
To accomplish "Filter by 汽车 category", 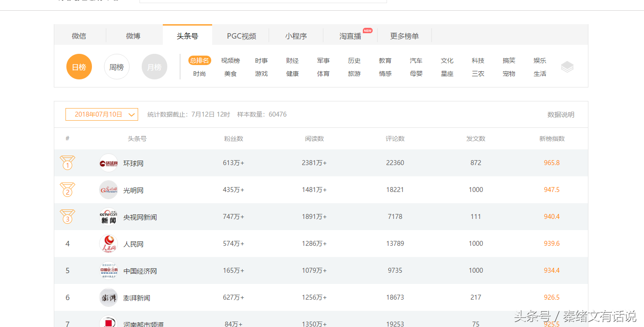I will [416, 61].
